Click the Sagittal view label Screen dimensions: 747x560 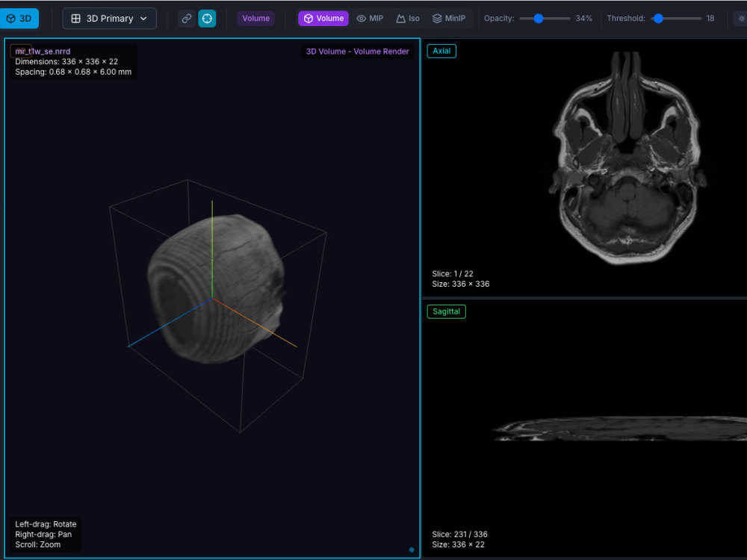click(x=447, y=311)
